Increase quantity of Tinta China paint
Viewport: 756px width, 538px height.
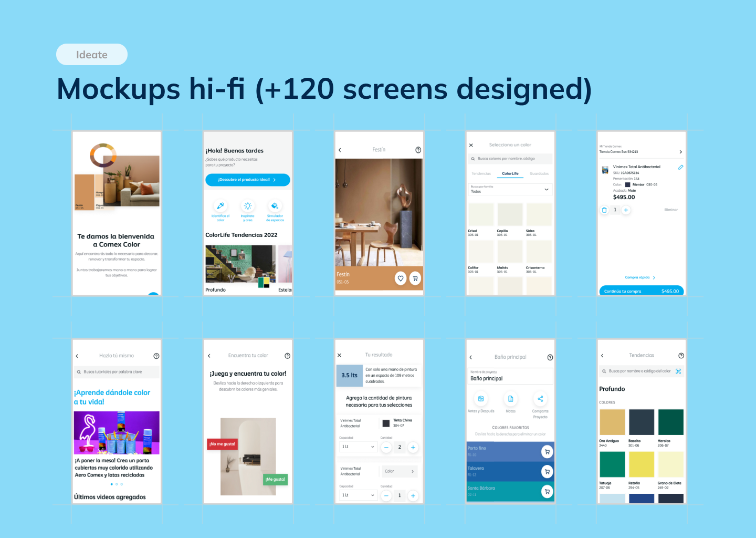click(x=413, y=448)
